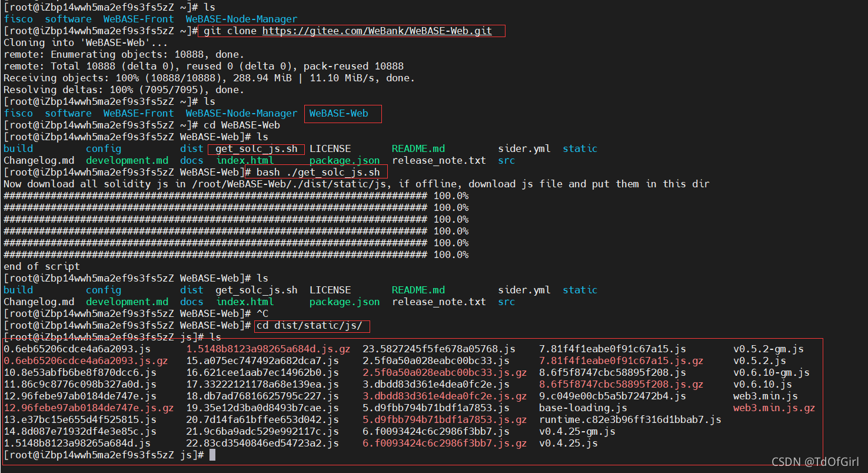Image resolution: width=868 pixels, height=473 pixels.
Task: Click the red 0.6eb65206cdce4a6a2093.js.gz entry
Action: click(x=86, y=360)
